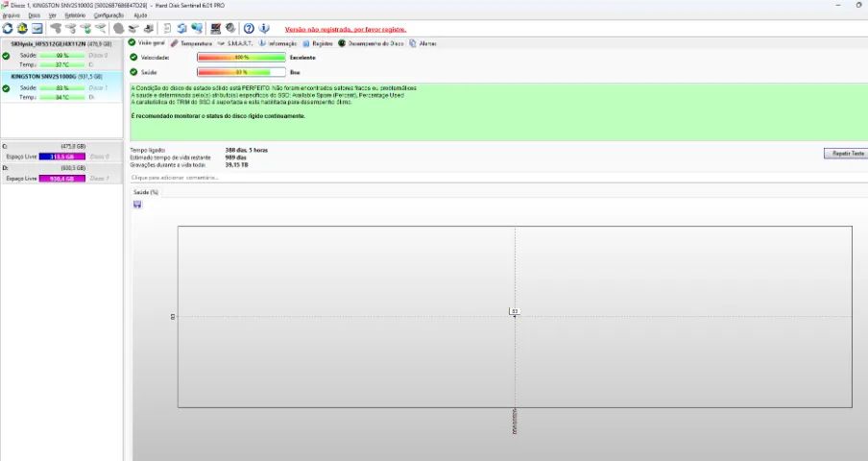This screenshot has width=868, height=461.
Task: Click the computer monitor toolbar icon
Action: click(x=216, y=28)
